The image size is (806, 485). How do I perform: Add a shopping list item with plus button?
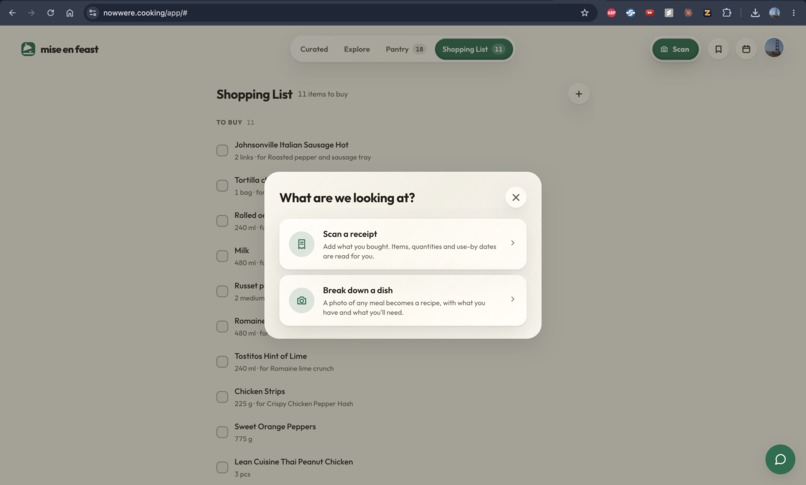point(578,94)
